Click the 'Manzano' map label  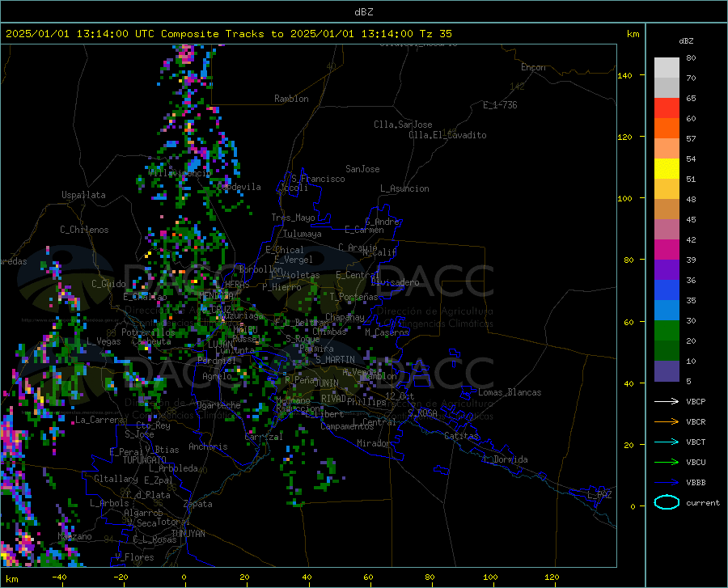point(74,536)
